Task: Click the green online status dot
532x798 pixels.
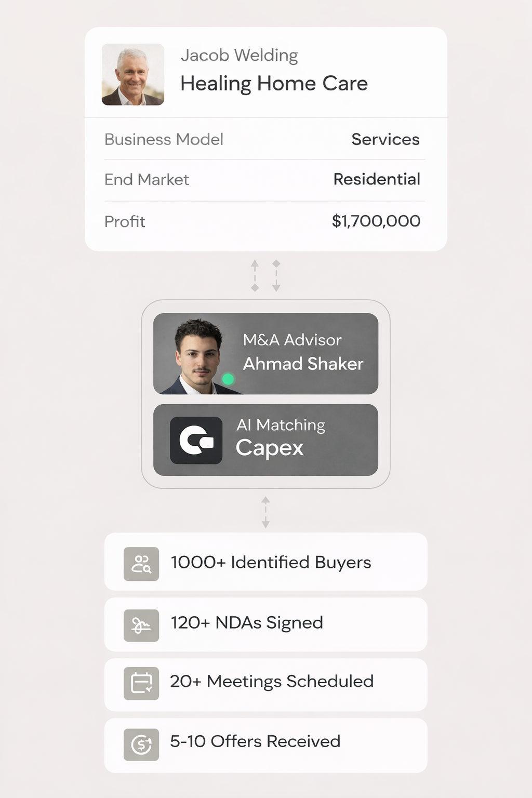Action: pyautogui.click(x=228, y=379)
